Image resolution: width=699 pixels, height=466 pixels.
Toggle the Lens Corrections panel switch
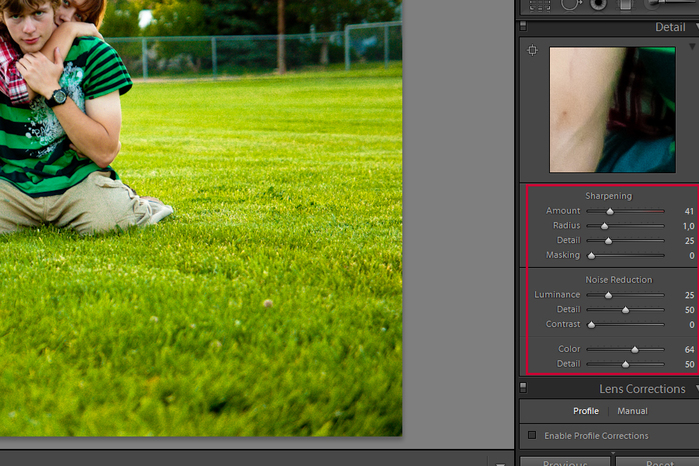point(523,388)
